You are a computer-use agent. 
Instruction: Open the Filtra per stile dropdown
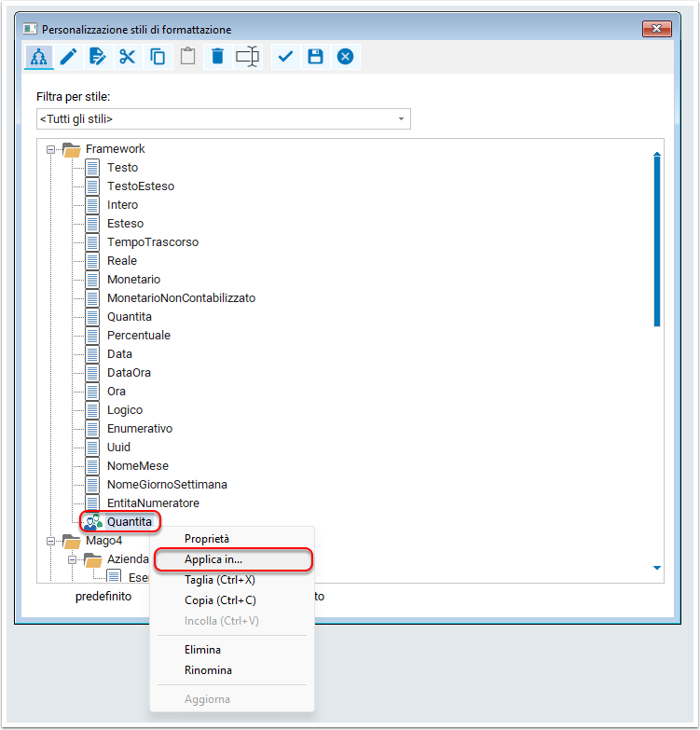click(x=401, y=119)
